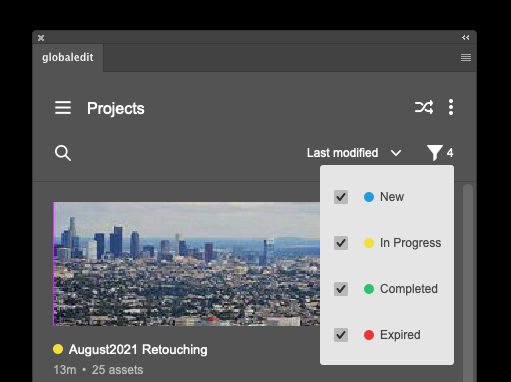Click the yellow status dot beside August2021 Retouching
The height and width of the screenshot is (382, 511).
(x=58, y=349)
